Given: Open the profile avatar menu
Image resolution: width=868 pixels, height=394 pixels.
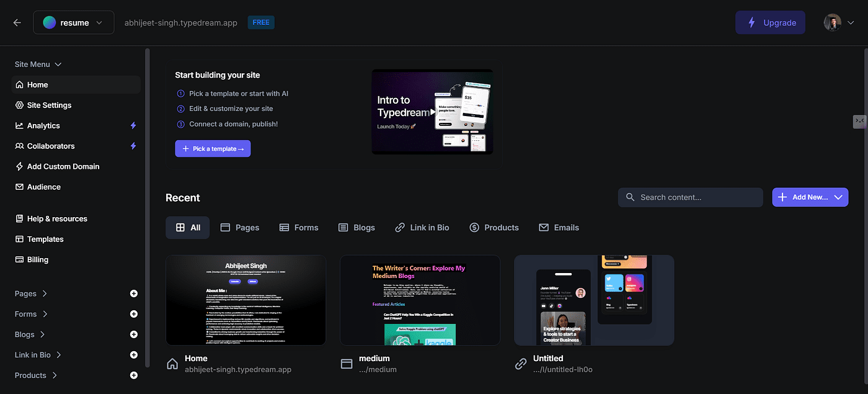Looking at the screenshot, I should pyautogui.click(x=839, y=22).
